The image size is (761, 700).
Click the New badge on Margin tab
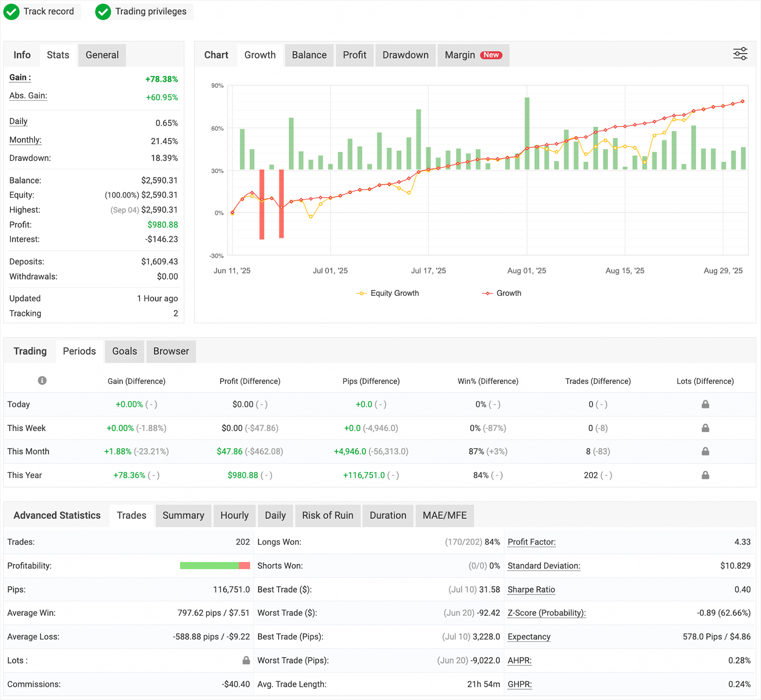pyautogui.click(x=491, y=55)
